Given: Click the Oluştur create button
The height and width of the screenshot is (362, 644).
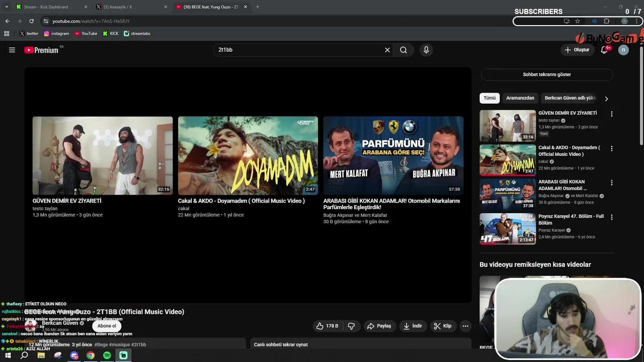Looking at the screenshot, I should click(x=577, y=50).
